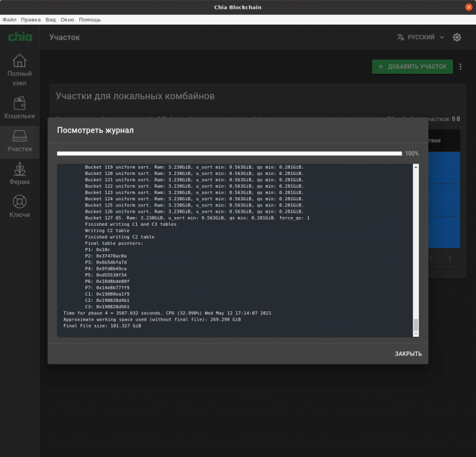The width and height of the screenshot is (476, 457).
Task: Open the Кошельки wallet section
Action: pyautogui.click(x=19, y=107)
